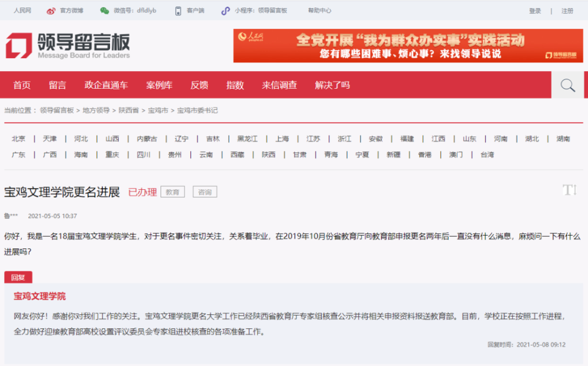Open 指数 navigation item
This screenshot has height=366, width=588.
point(235,85)
